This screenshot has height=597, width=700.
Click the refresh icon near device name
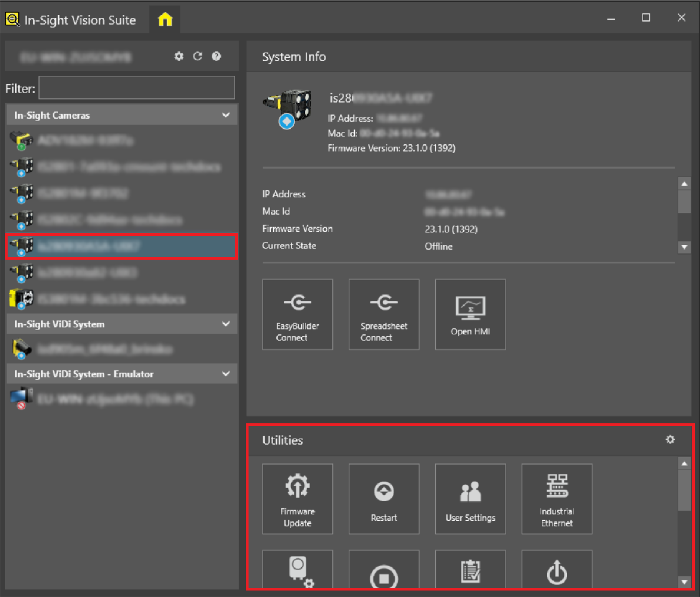pos(198,56)
